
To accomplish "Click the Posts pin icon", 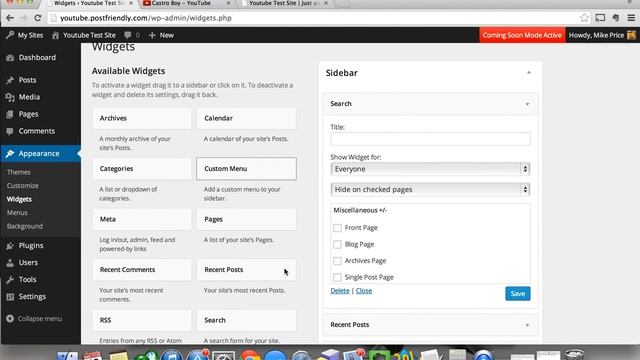I will coord(10,80).
